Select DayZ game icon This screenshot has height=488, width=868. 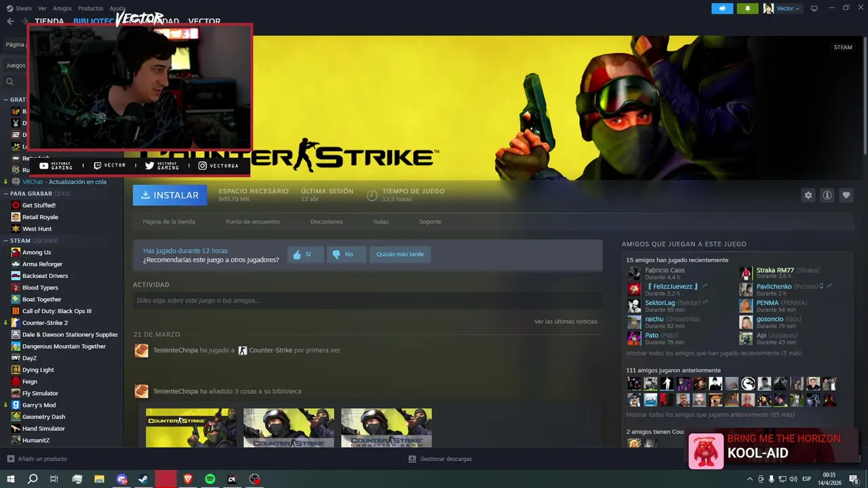pos(16,358)
